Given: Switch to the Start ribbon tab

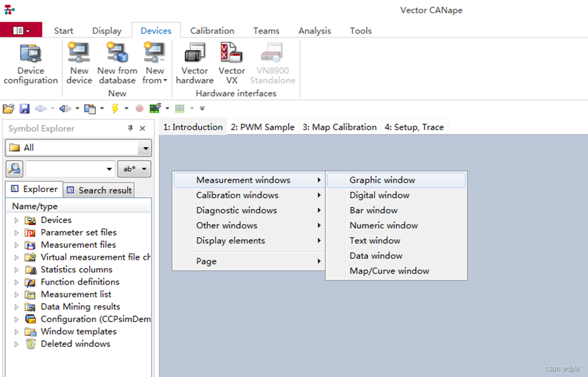Looking at the screenshot, I should 63,31.
